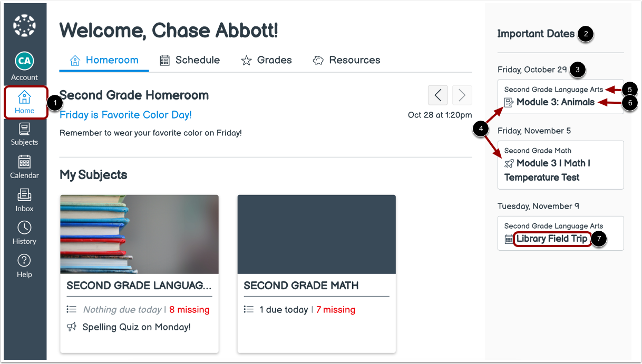642x364 pixels.
Task: Open the Inbox in sidebar
Action: point(24,201)
